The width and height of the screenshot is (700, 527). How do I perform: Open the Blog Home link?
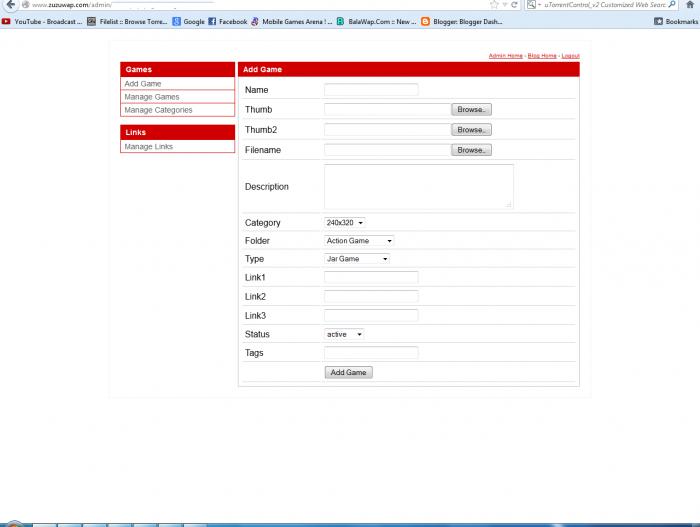coord(542,56)
